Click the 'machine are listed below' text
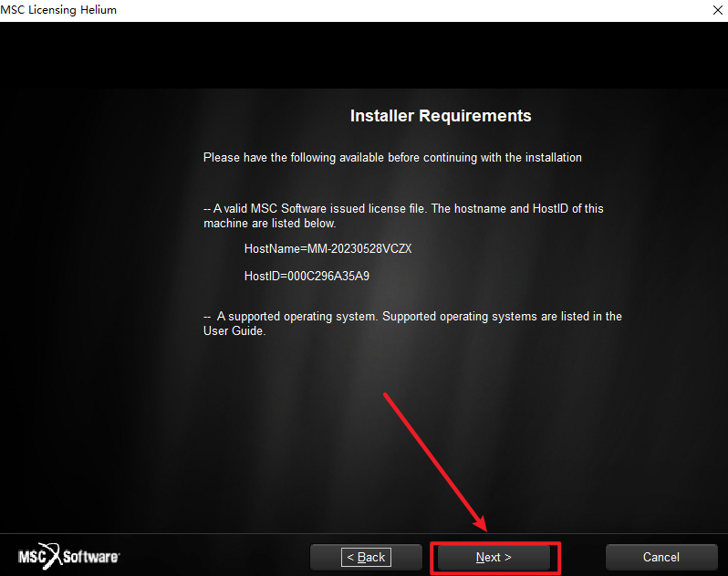This screenshot has height=576, width=728. pyautogui.click(x=269, y=224)
